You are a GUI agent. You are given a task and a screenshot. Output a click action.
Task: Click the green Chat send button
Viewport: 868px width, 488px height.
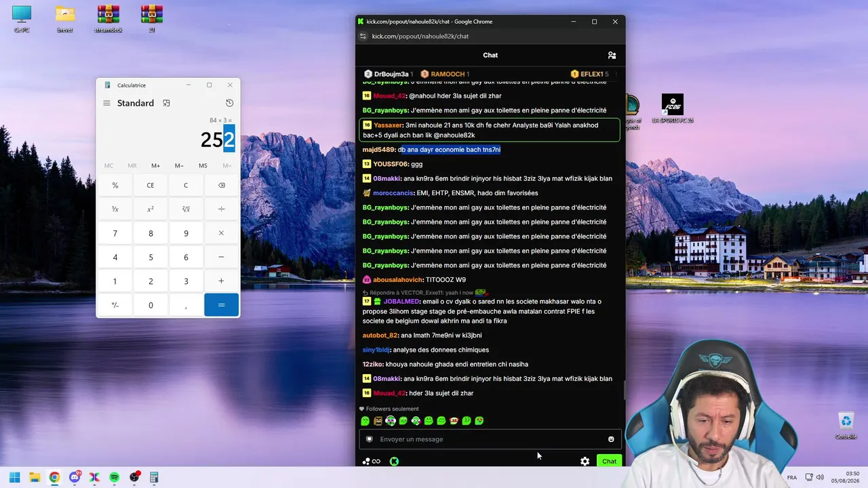[x=609, y=462]
